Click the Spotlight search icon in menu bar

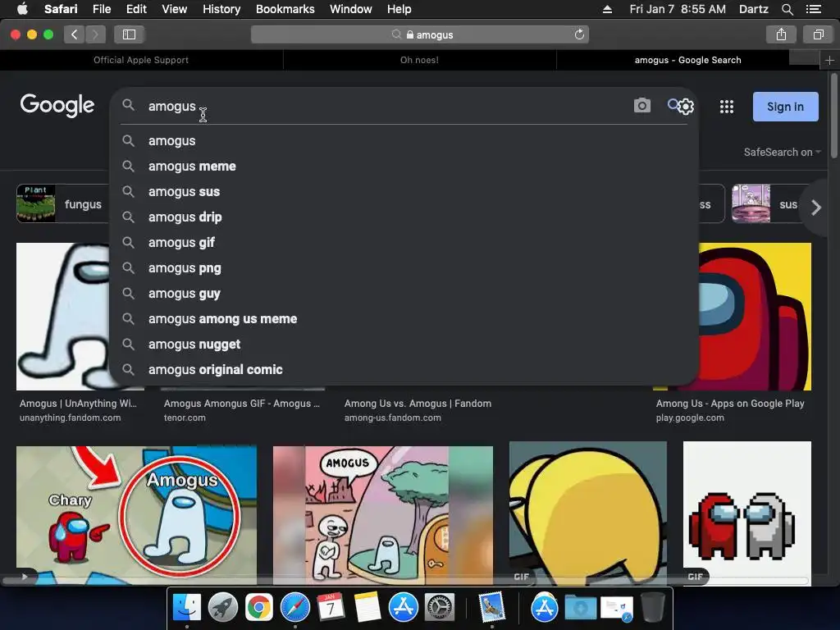click(787, 9)
